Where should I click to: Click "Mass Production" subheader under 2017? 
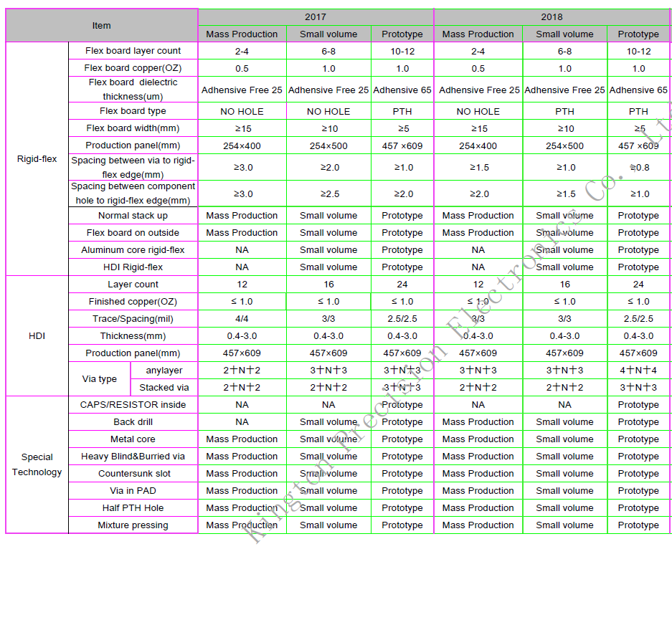tap(242, 34)
